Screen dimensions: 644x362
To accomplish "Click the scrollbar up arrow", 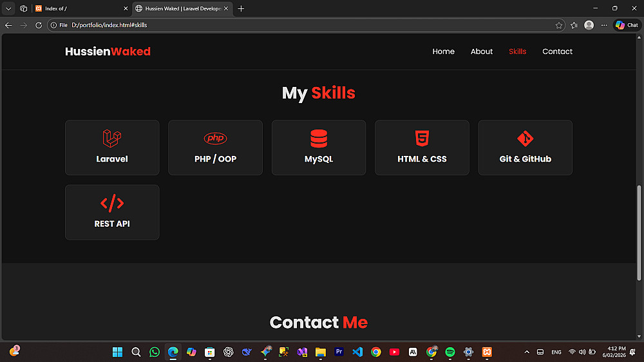I will 639,37.
